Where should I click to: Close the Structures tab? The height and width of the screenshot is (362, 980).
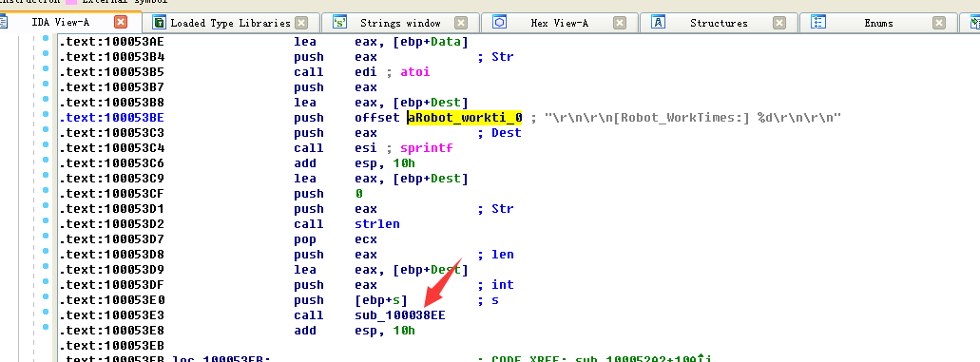click(779, 23)
